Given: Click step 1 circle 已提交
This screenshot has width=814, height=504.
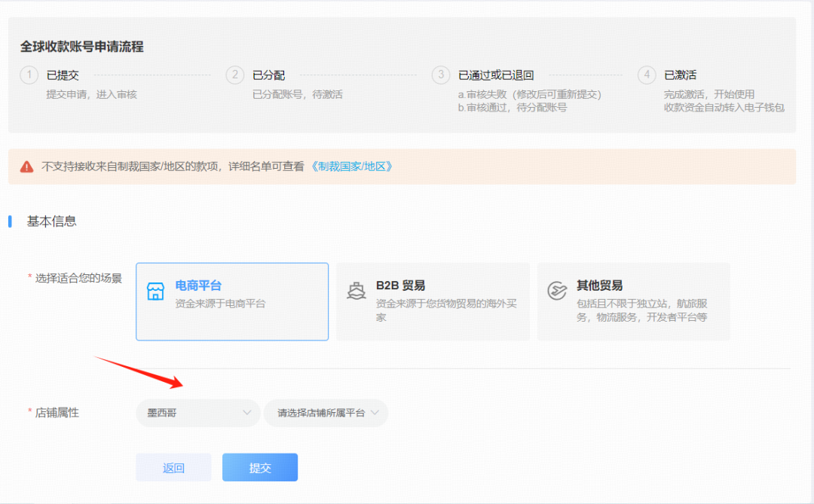Looking at the screenshot, I should [x=29, y=75].
